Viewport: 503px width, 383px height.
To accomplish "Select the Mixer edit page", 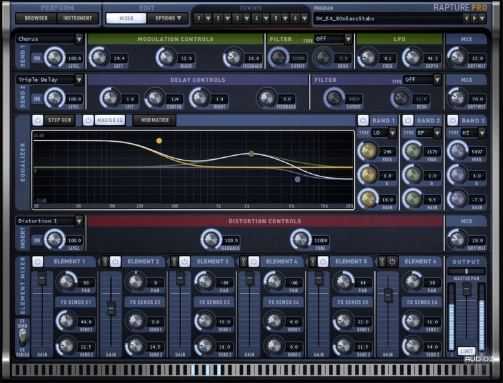I will tap(126, 18).
